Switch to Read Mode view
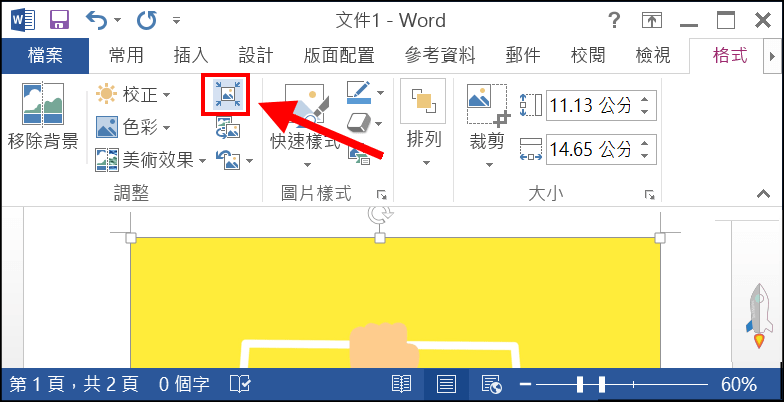Viewport: 784px width, 402px height. (x=401, y=384)
